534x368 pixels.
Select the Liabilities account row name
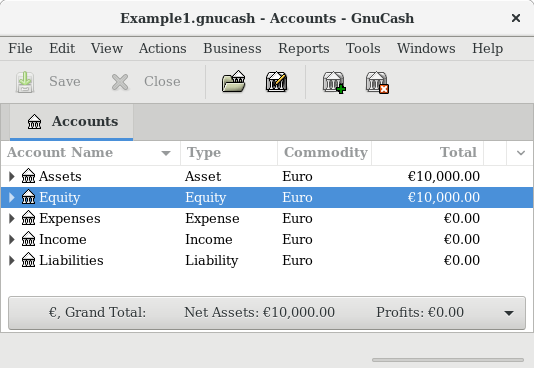[x=71, y=261]
